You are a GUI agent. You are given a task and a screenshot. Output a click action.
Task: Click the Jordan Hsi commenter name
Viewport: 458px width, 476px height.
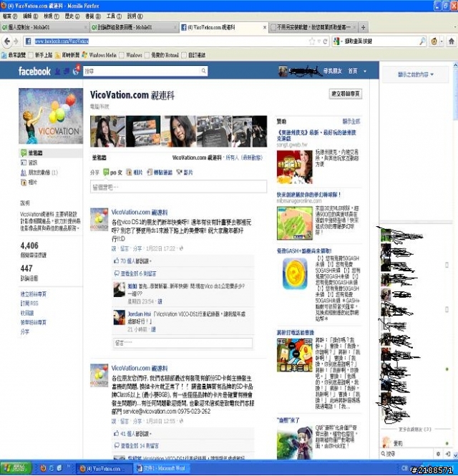[139, 314]
